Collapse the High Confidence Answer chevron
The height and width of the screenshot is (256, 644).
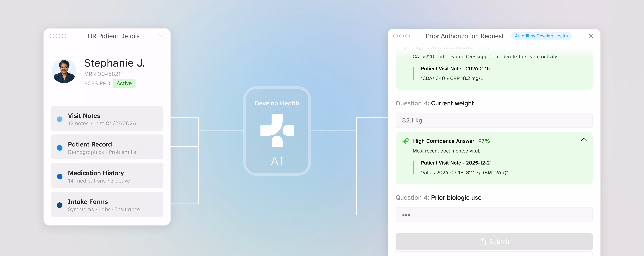click(584, 140)
